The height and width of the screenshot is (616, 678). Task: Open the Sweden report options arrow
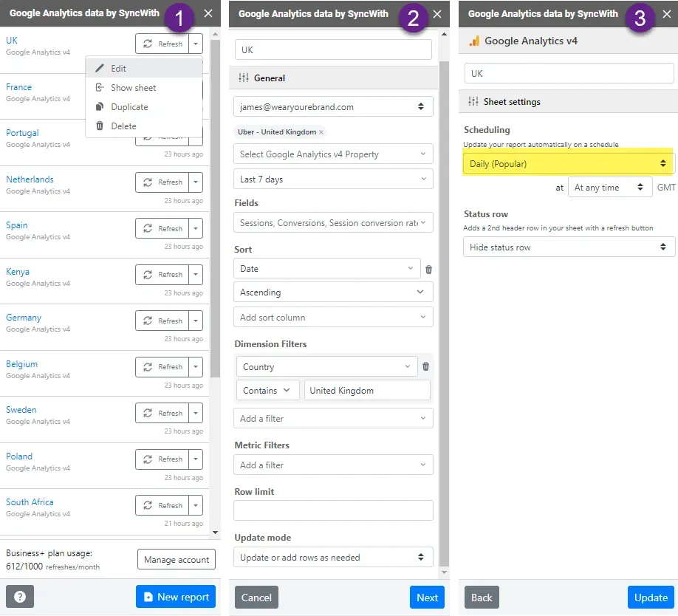[196, 414]
